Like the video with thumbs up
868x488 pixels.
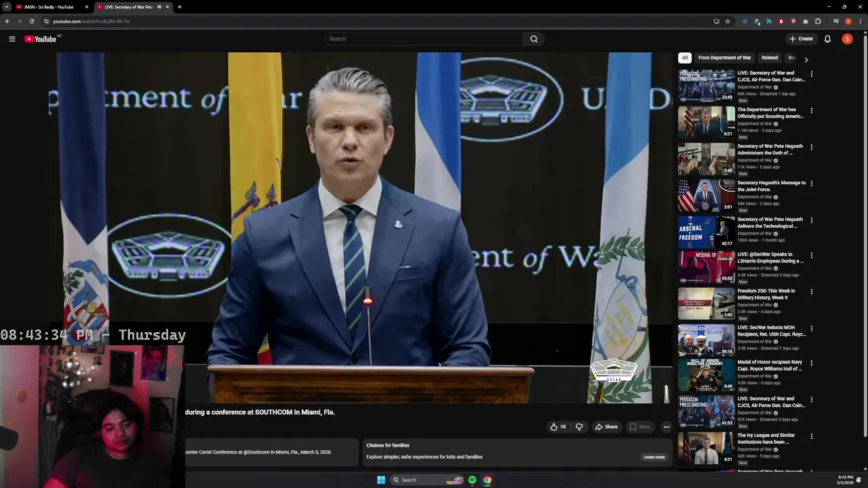pos(558,427)
